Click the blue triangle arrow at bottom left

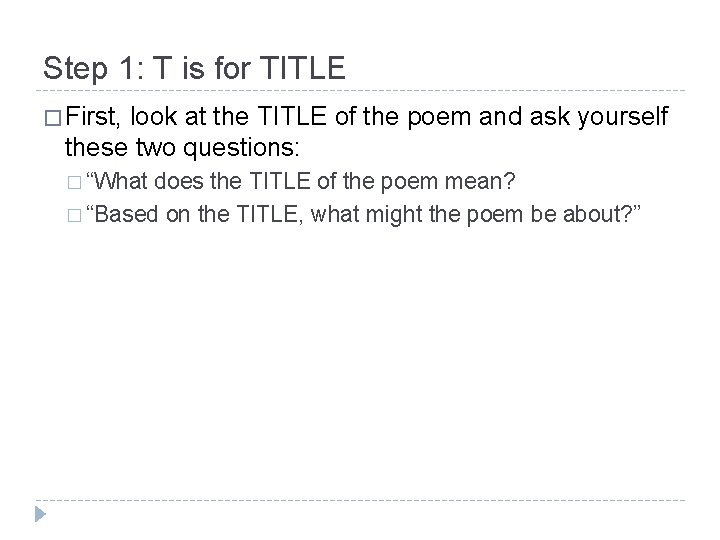40,516
